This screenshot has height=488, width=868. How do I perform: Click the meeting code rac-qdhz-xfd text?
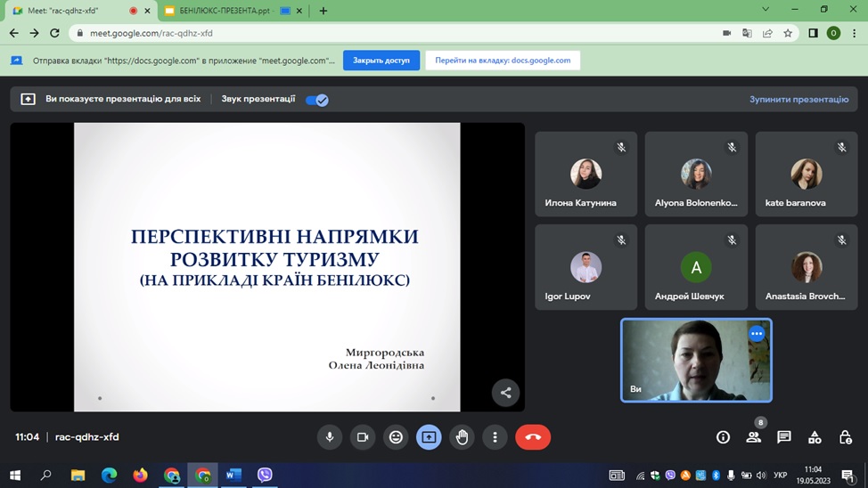[87, 437]
